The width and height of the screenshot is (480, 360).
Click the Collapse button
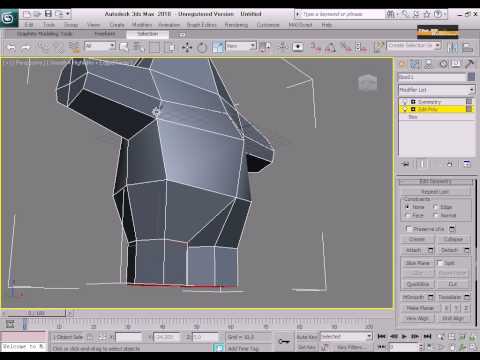point(453,239)
